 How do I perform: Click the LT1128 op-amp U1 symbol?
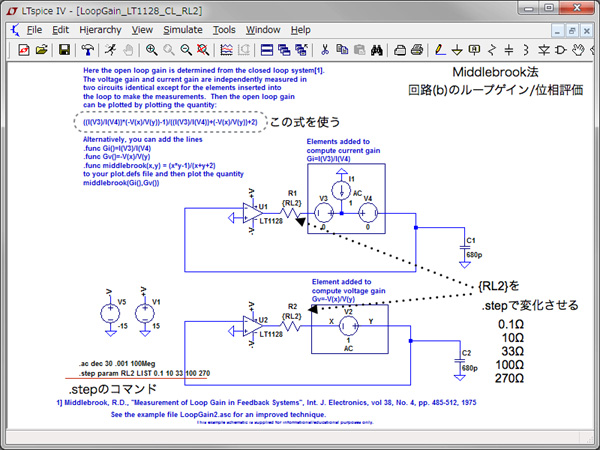click(248, 212)
